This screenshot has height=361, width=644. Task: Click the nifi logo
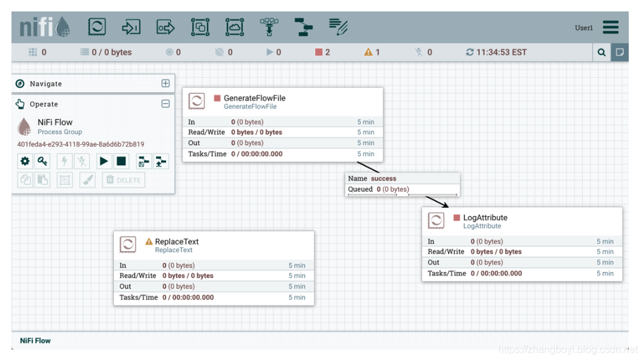[x=45, y=27]
